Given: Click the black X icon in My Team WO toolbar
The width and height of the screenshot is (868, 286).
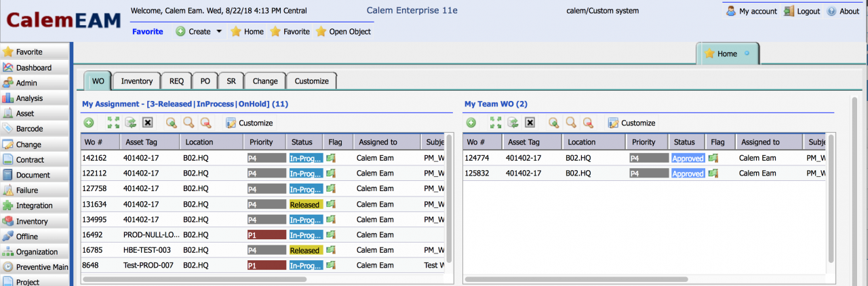Looking at the screenshot, I should click(x=530, y=123).
